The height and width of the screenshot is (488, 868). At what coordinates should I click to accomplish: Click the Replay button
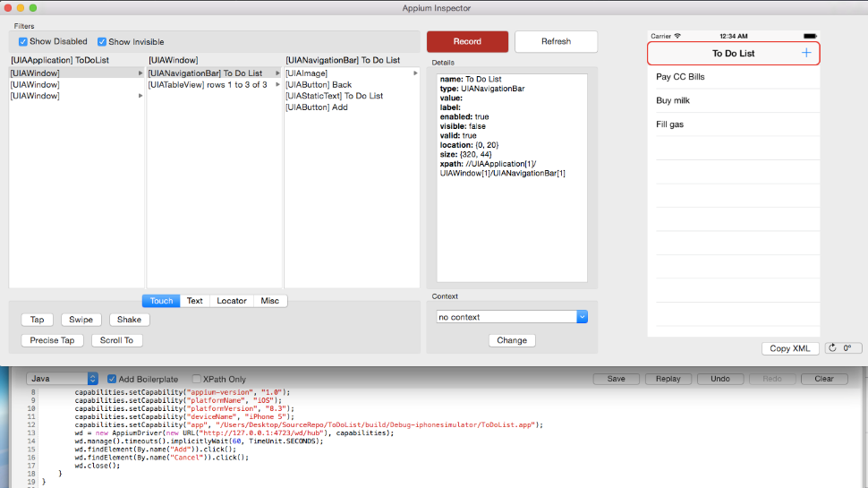point(668,379)
